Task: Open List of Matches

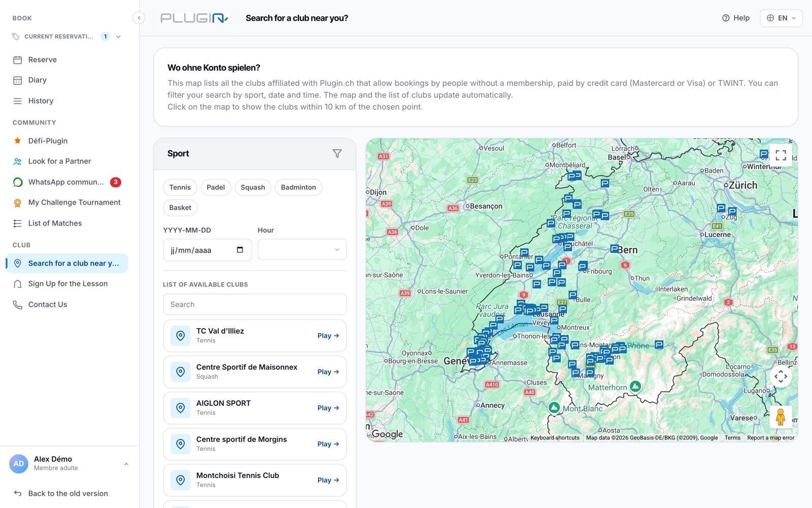Action: pyautogui.click(x=67, y=223)
